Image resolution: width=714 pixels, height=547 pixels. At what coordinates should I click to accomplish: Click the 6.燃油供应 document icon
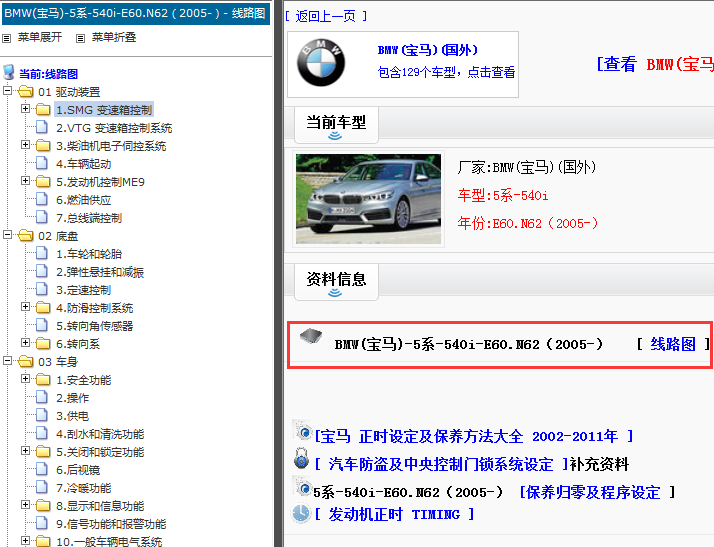pyautogui.click(x=41, y=199)
